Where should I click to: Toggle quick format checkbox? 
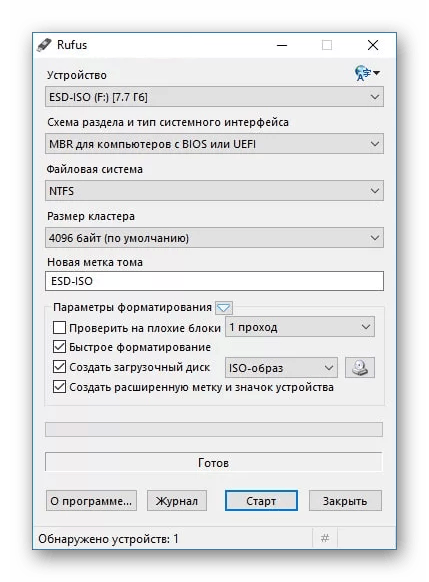click(59, 347)
